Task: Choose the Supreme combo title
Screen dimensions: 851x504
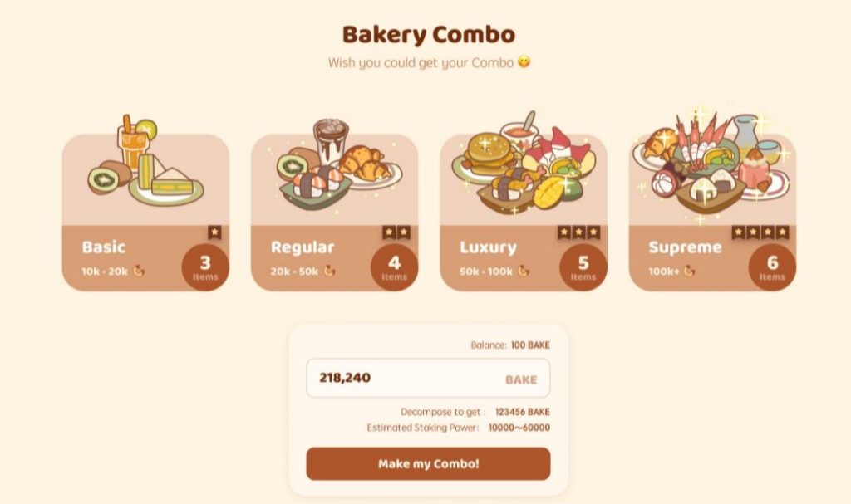Action: pyautogui.click(x=685, y=247)
